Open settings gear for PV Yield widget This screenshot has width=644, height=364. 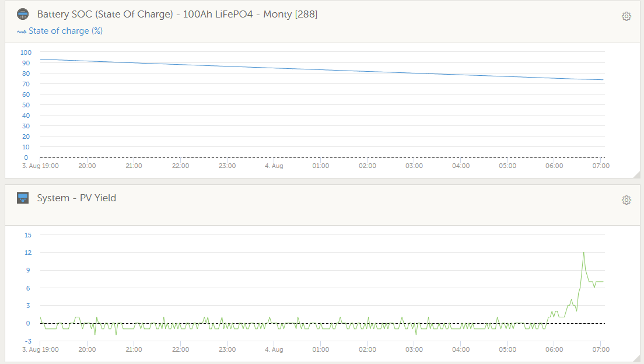[x=626, y=200]
